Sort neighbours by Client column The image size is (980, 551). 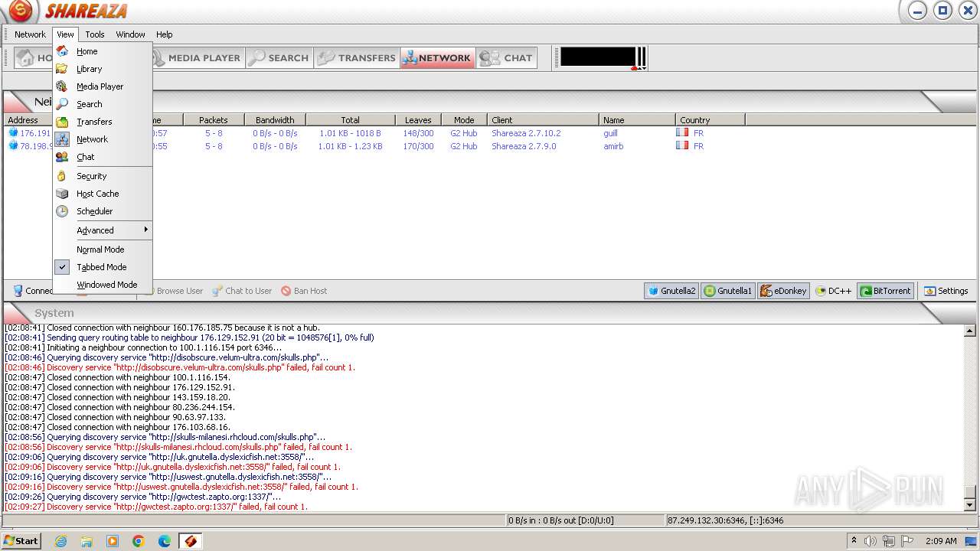[x=543, y=120]
